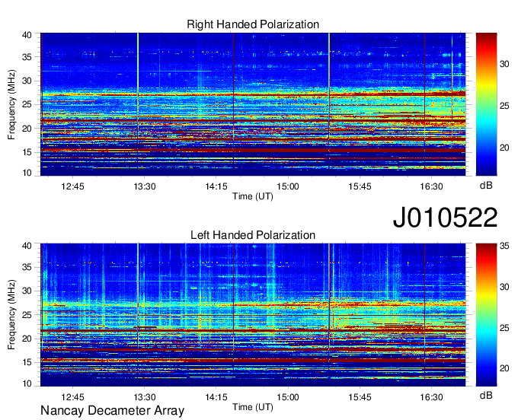Click 13:30 tick on the left-handed plot
Screen dimensions: 518x420
click(145, 397)
